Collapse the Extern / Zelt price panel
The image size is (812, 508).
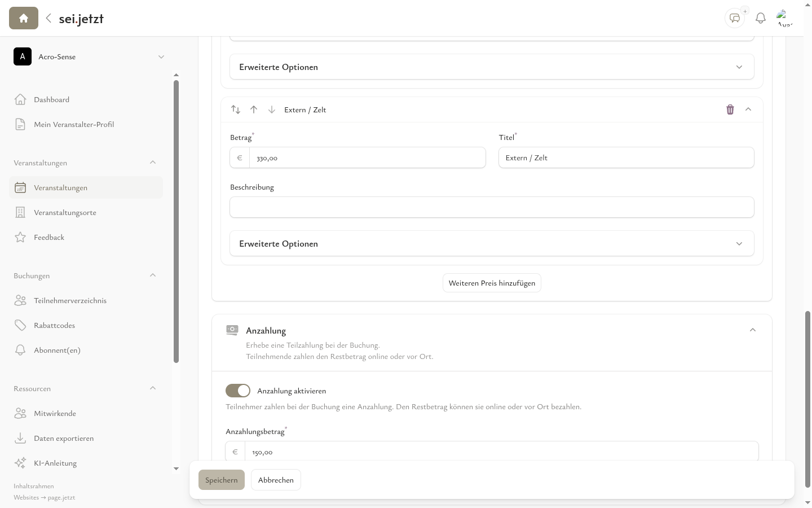point(748,110)
